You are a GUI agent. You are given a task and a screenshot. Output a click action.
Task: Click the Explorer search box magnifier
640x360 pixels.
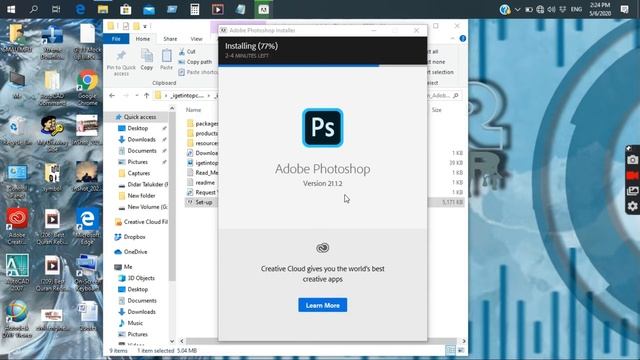pos(456,96)
